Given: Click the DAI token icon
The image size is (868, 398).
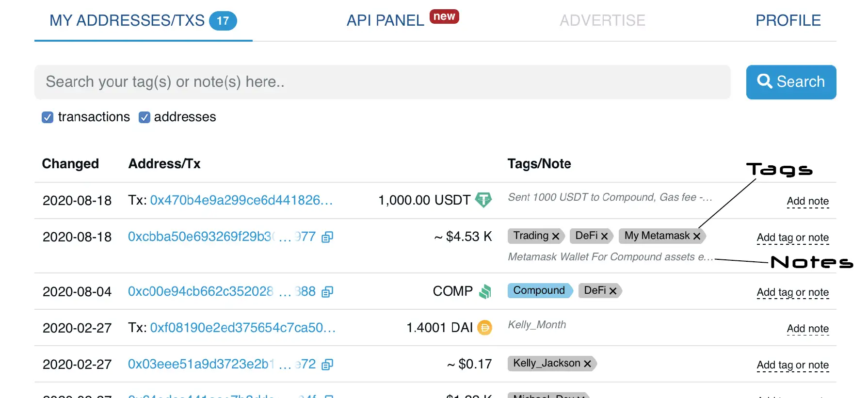Looking at the screenshot, I should click(x=484, y=328).
